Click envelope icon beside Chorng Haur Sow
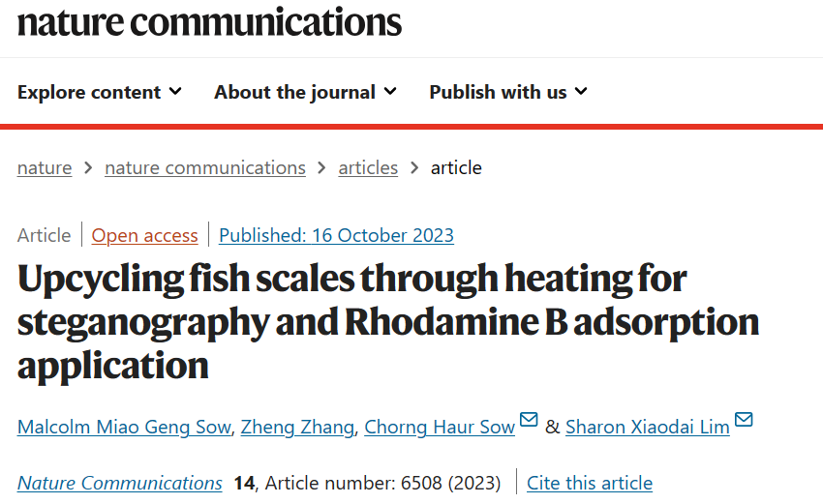The width and height of the screenshot is (823, 504). coord(529,420)
